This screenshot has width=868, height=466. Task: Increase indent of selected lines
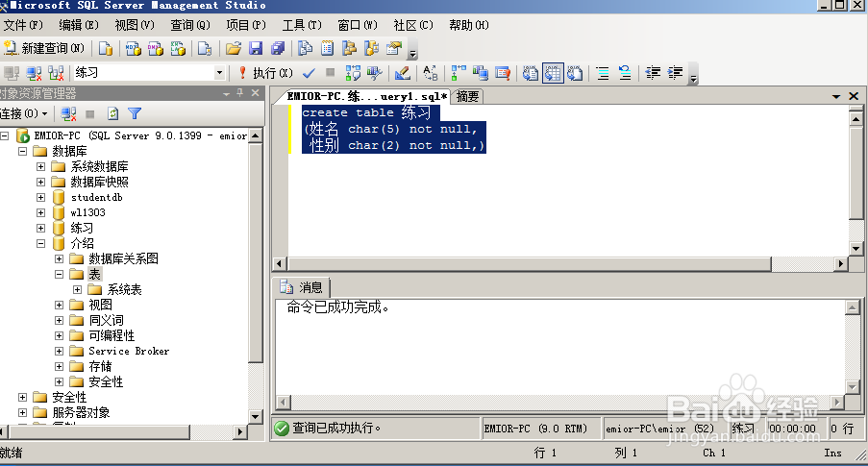pos(676,73)
